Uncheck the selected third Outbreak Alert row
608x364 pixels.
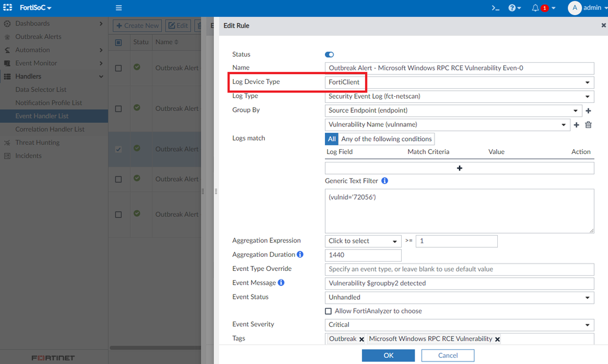(x=119, y=149)
